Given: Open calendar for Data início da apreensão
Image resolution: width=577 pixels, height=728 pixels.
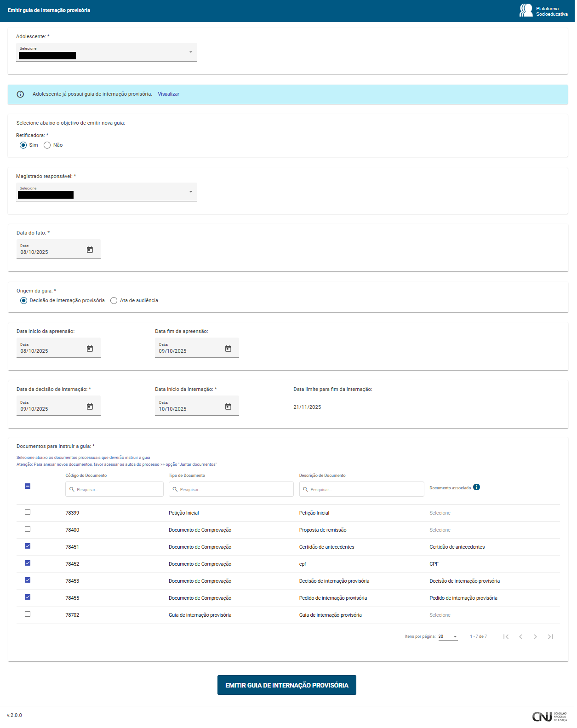Looking at the screenshot, I should click(90, 349).
